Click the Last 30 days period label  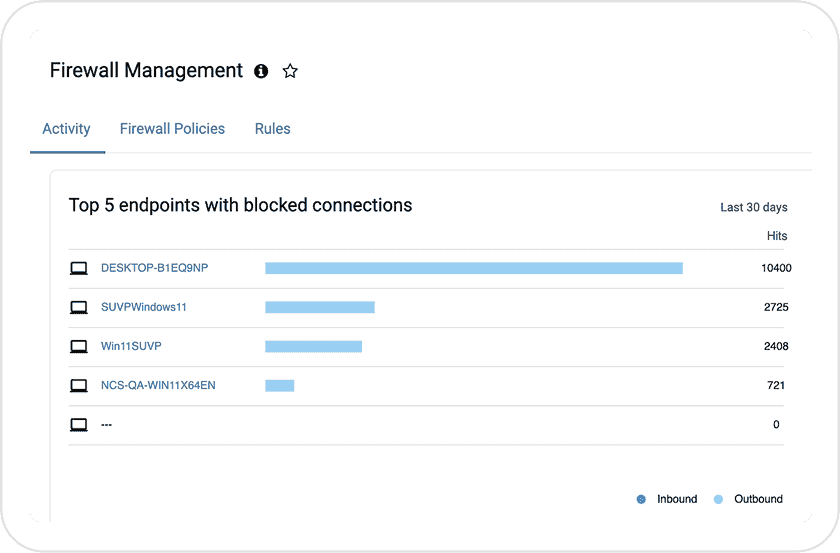[754, 207]
